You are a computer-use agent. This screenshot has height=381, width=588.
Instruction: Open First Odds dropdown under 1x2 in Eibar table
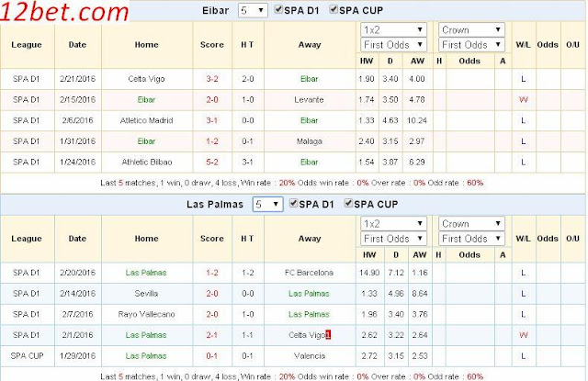pyautogui.click(x=393, y=45)
